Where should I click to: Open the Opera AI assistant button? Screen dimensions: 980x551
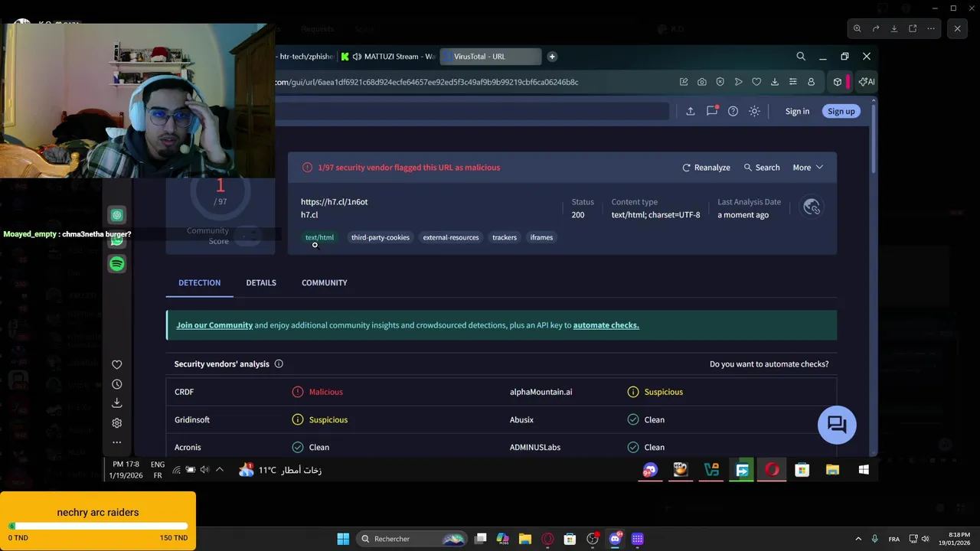tap(867, 82)
